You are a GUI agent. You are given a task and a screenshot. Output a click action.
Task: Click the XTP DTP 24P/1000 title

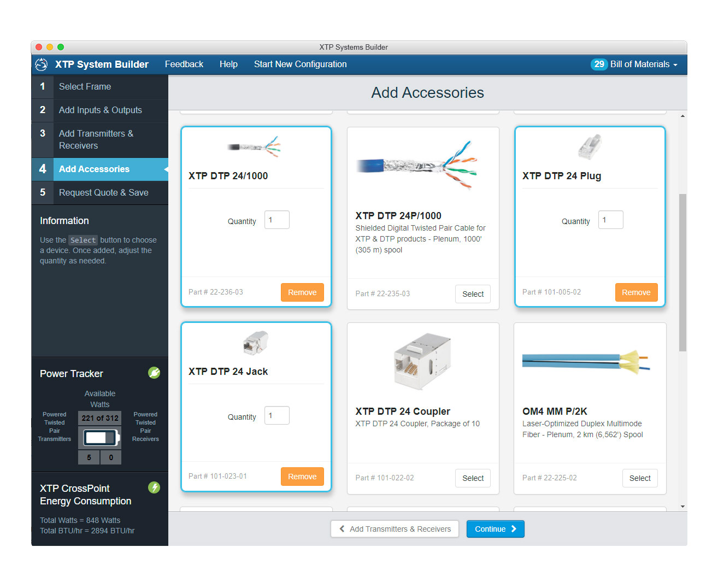pos(398,216)
